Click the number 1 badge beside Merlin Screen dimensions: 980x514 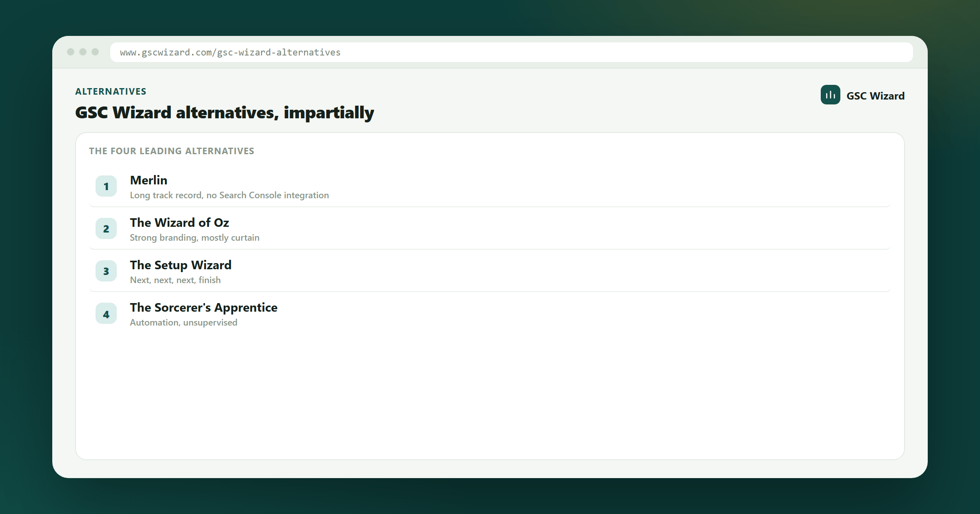(106, 186)
